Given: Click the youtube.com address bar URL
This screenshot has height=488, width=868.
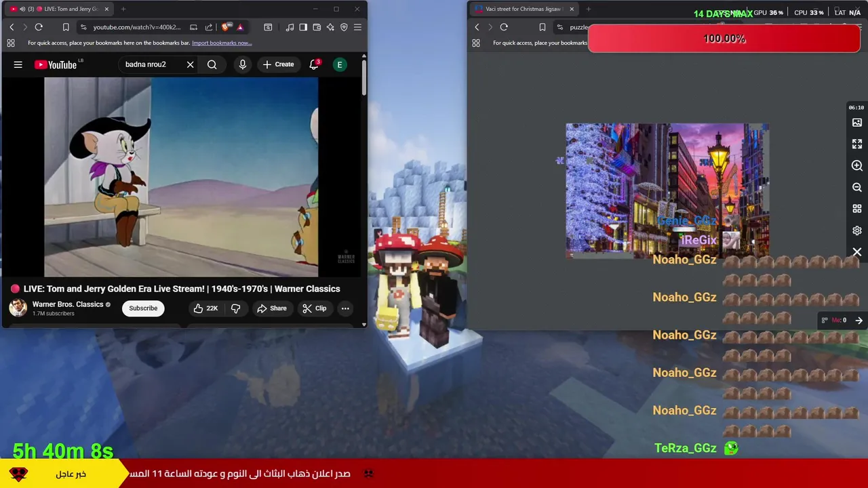Looking at the screenshot, I should (137, 27).
